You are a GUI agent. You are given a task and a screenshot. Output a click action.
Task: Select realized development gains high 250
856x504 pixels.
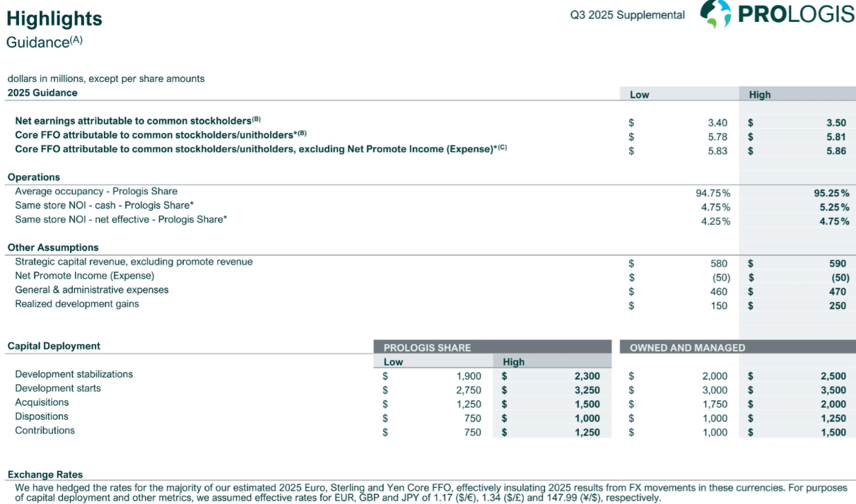(x=838, y=306)
